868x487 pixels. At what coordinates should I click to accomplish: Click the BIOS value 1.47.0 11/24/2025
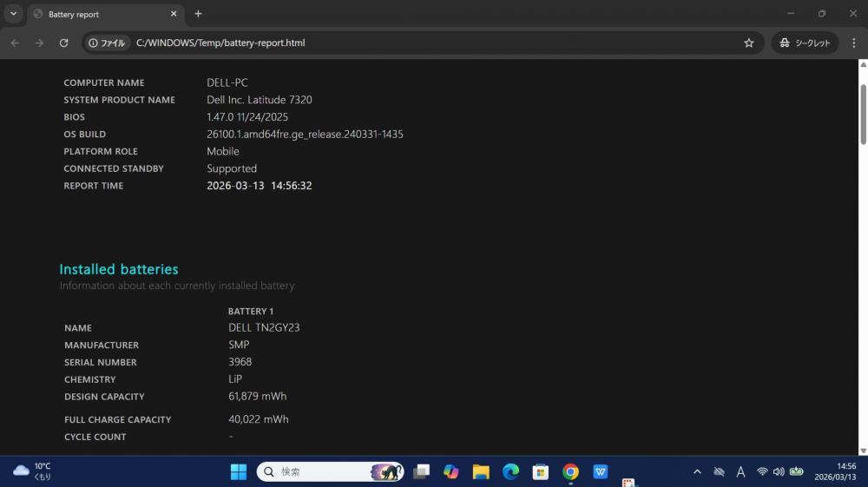point(247,117)
